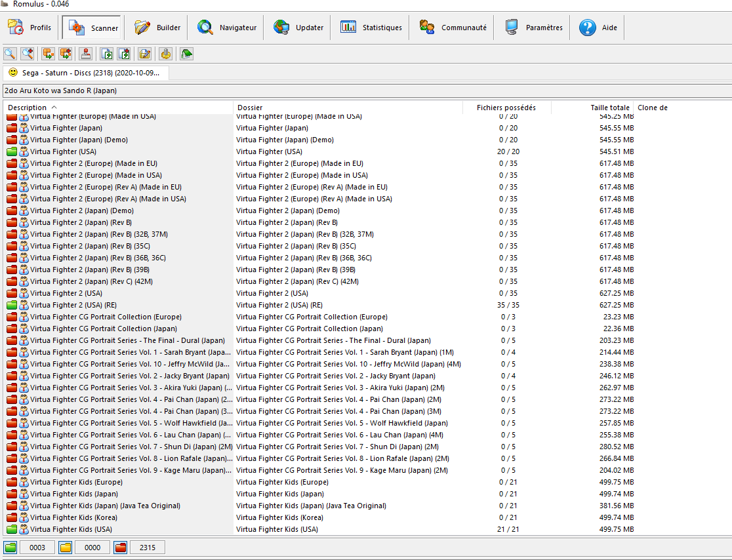Select the Sega - Saturn - Discs tab

pos(86,73)
